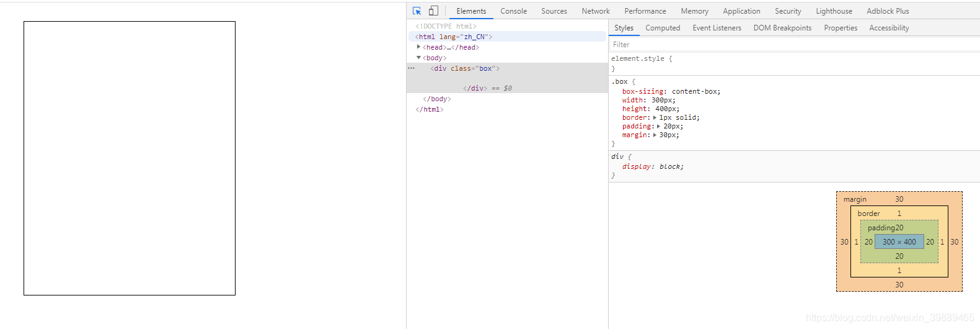Open the Network tab

coord(596,11)
